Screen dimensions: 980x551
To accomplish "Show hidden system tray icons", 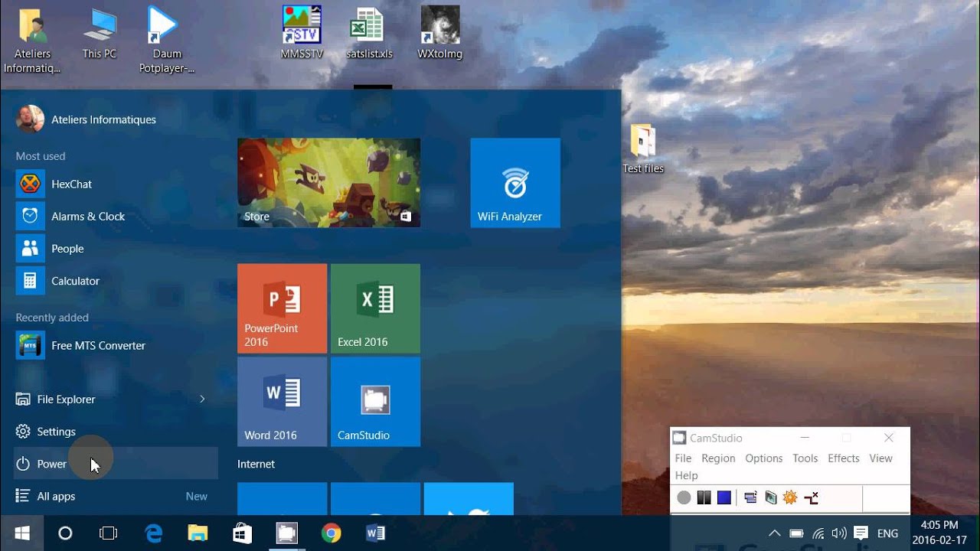I will point(775,533).
